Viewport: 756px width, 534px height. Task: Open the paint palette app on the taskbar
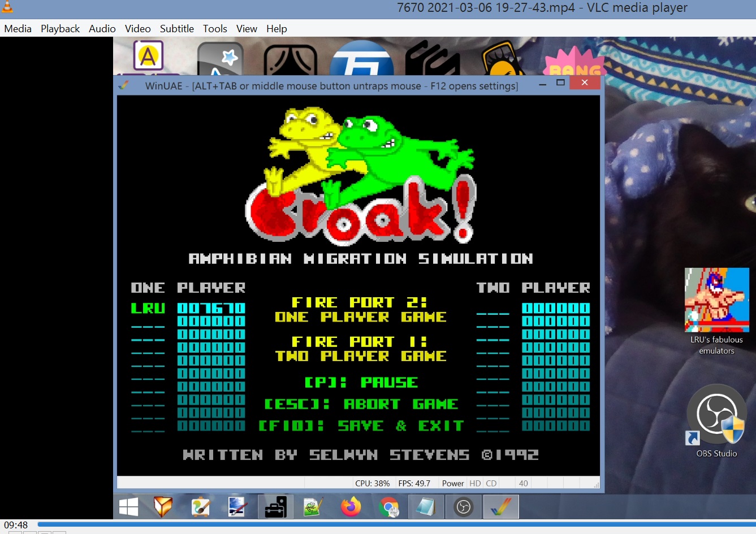(200, 507)
